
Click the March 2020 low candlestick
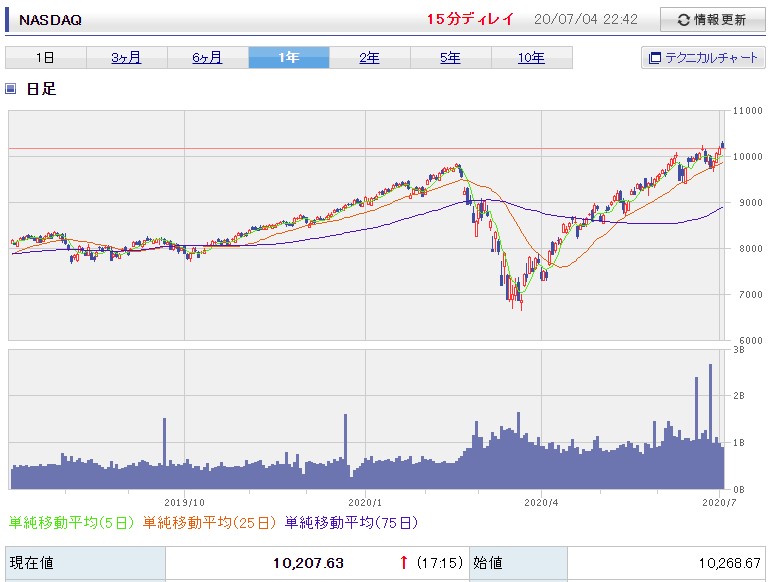click(x=521, y=302)
